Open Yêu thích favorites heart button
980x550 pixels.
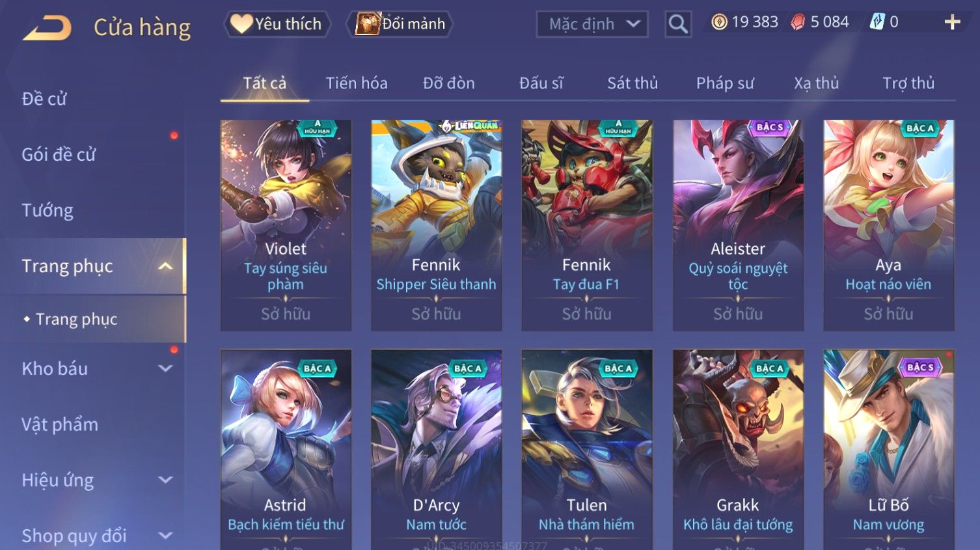click(277, 24)
